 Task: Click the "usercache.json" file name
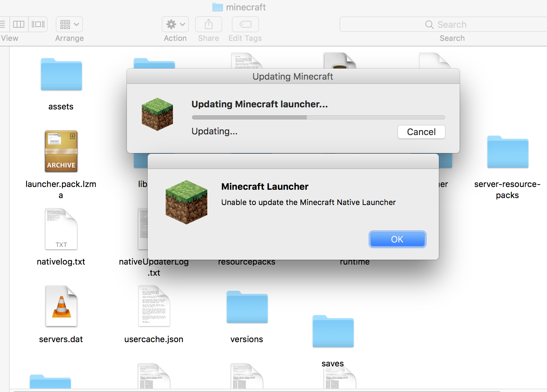pyautogui.click(x=154, y=339)
